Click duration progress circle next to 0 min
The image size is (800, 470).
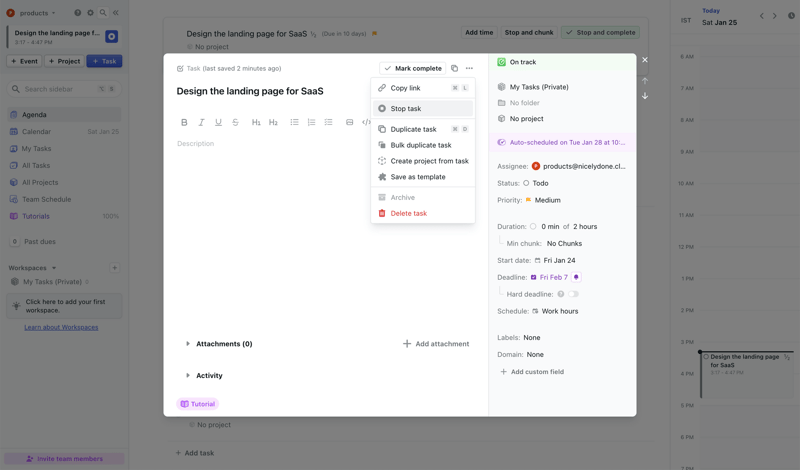coord(533,227)
